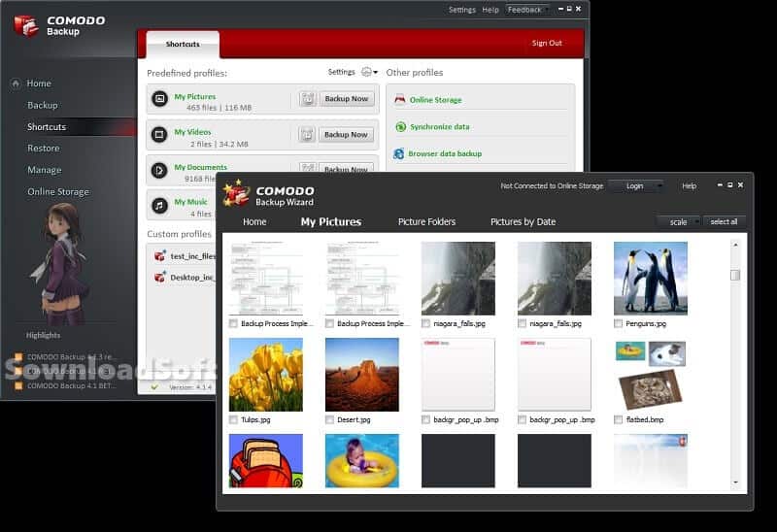Check the first backgr_pop_up.bmp checkbox
This screenshot has height=532, width=777.
[425, 419]
